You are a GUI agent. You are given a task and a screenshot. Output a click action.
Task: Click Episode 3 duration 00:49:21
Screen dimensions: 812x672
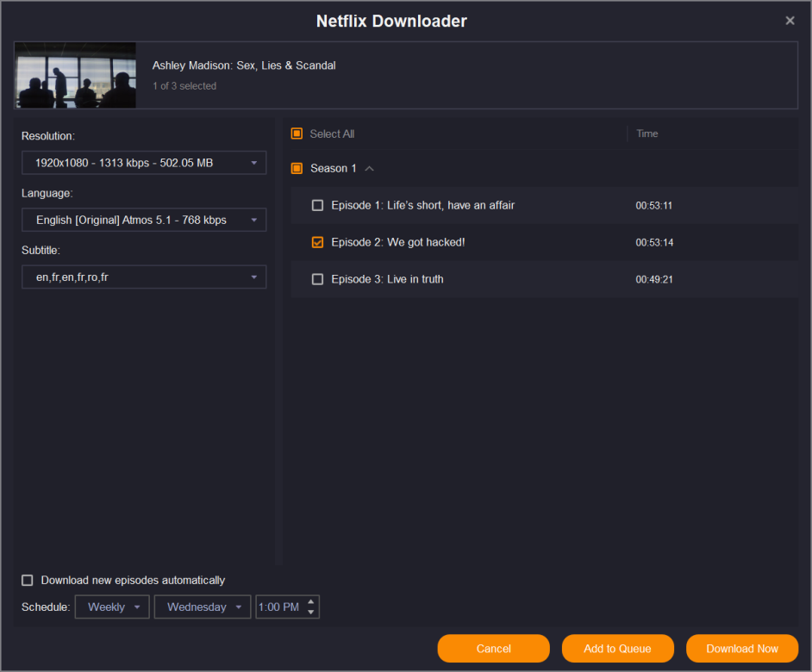pos(654,279)
